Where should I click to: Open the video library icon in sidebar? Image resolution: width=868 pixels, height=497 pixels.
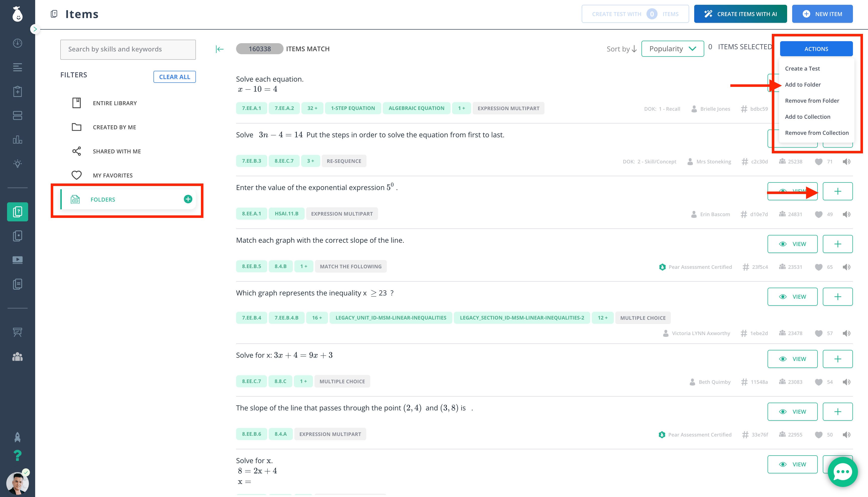(17, 260)
